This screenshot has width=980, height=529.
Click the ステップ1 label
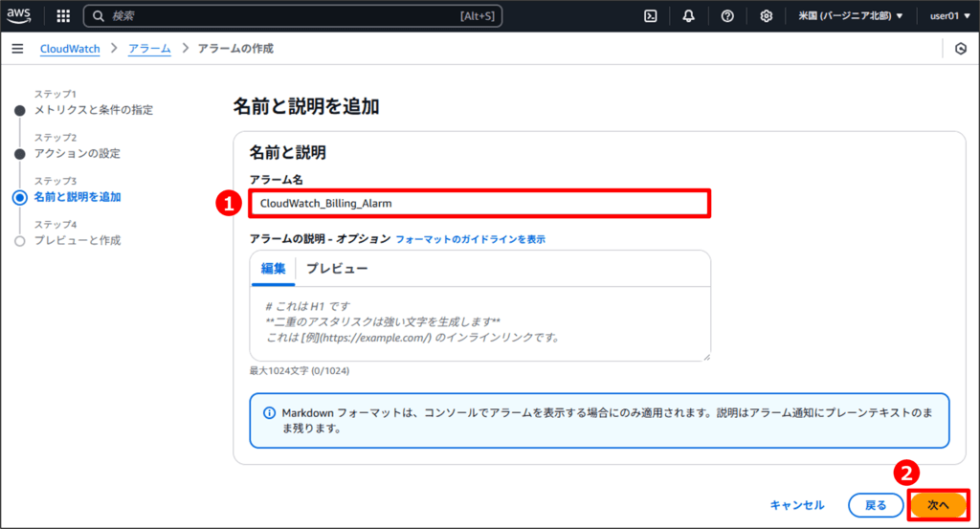point(55,94)
